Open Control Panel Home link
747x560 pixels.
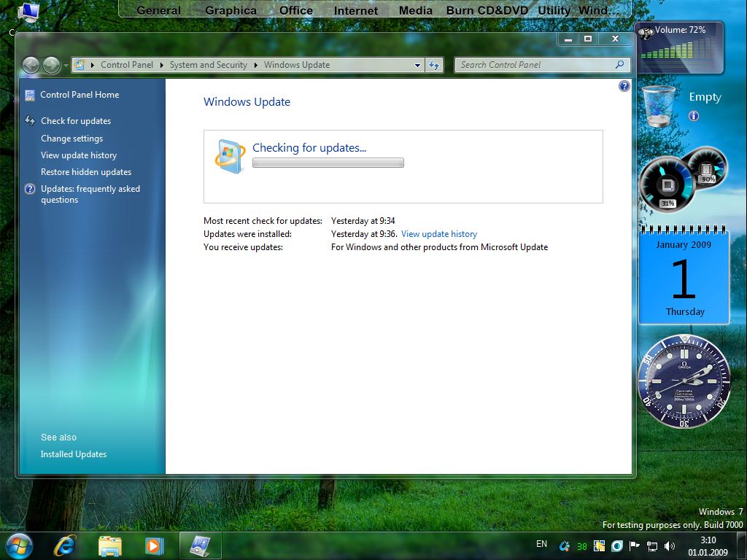point(80,95)
